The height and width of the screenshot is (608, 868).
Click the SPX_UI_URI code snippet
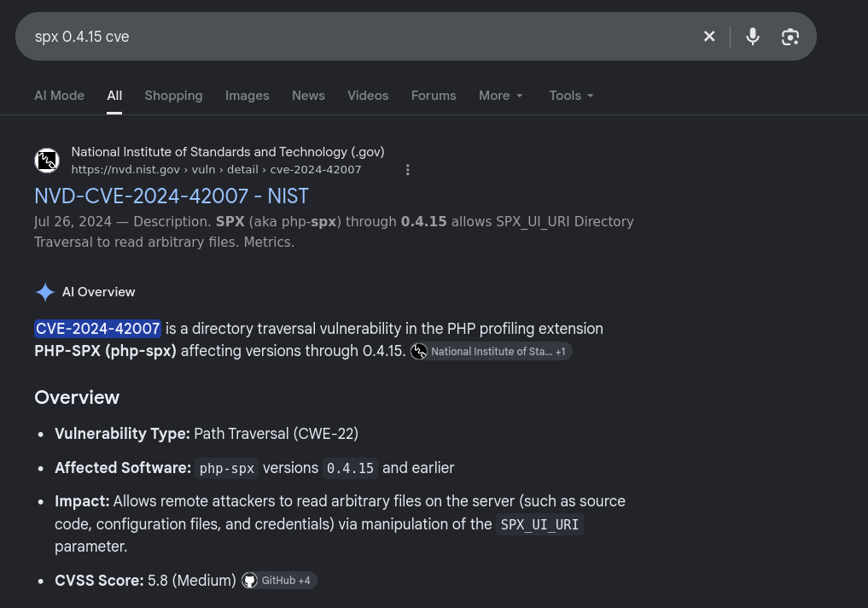coord(539,524)
